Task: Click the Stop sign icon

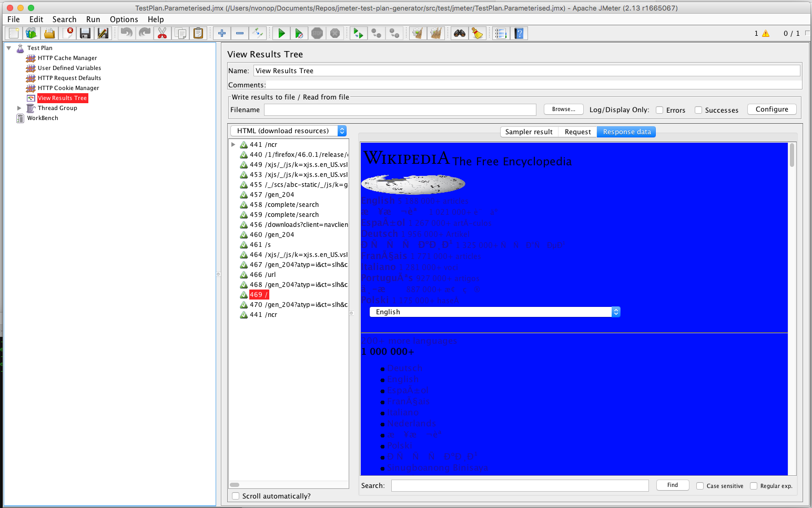Action: 317,33
